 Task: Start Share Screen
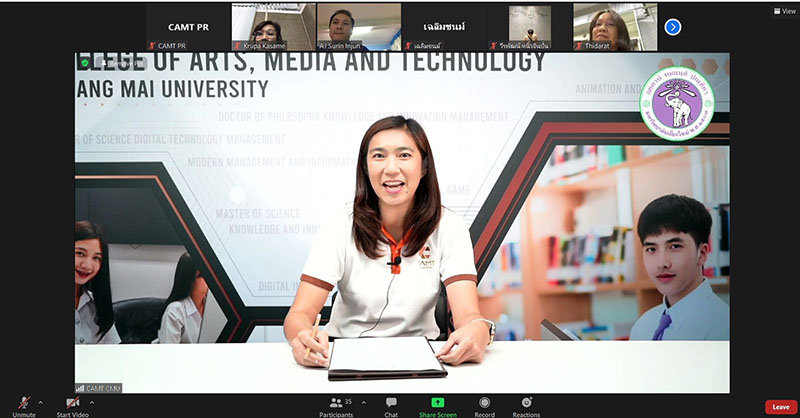[438, 407]
